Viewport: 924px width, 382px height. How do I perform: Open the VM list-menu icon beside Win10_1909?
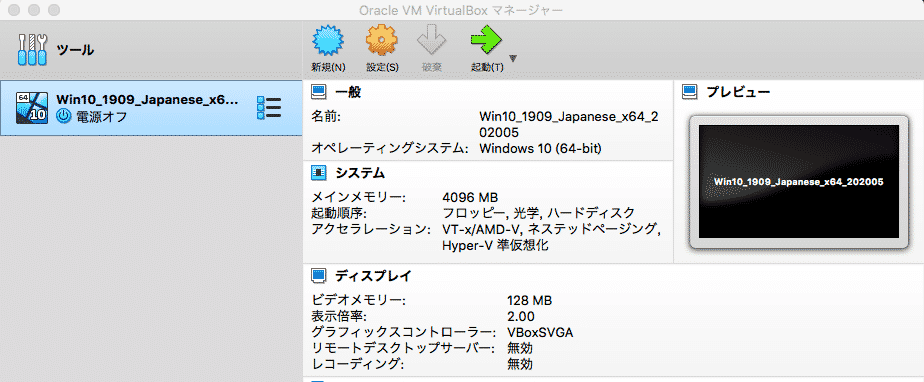[x=269, y=108]
